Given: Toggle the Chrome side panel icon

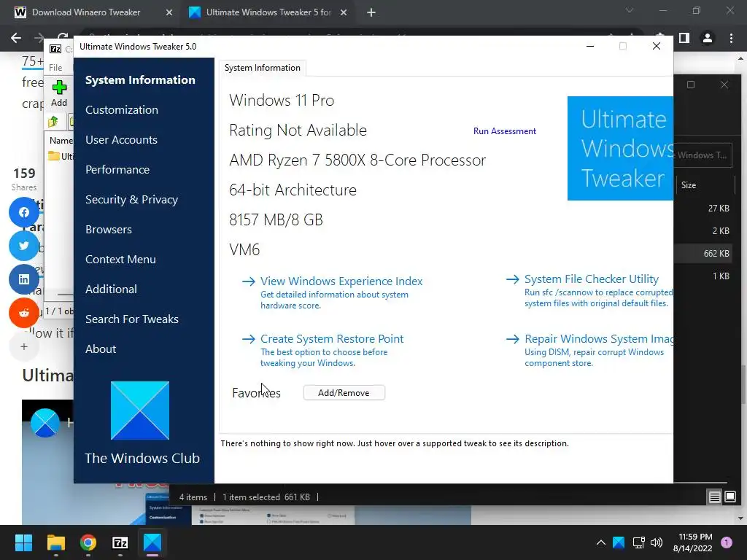Looking at the screenshot, I should 684,38.
